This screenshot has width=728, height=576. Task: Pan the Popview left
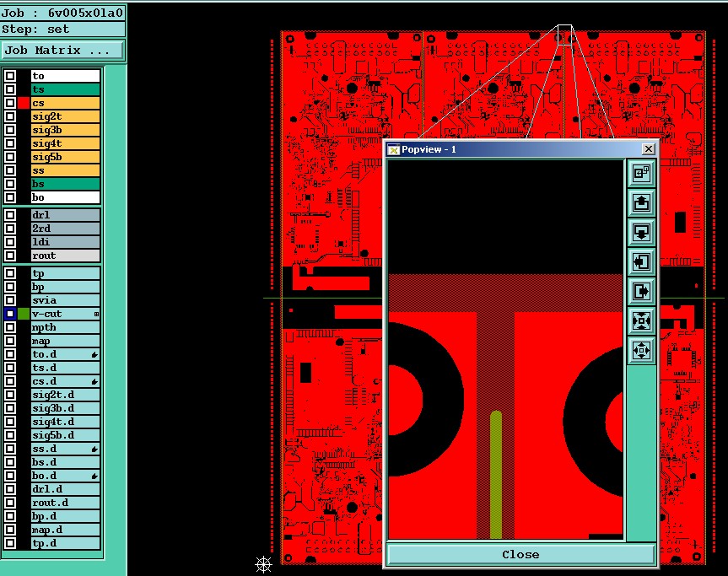641,261
